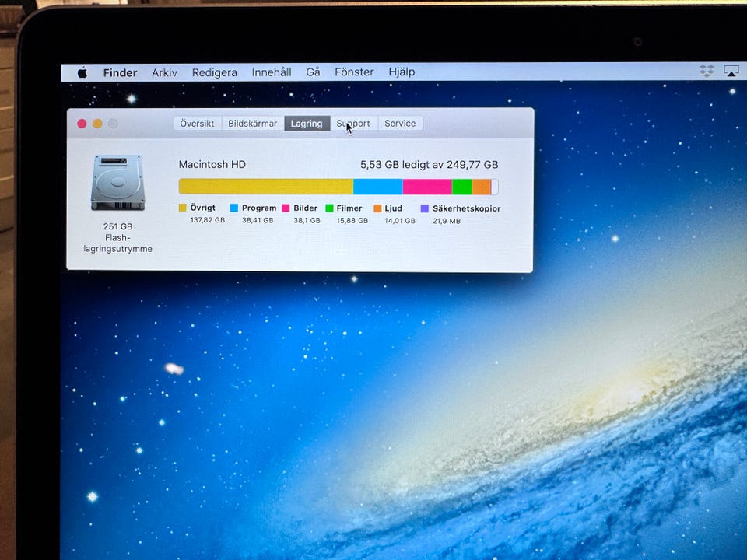The width and height of the screenshot is (747, 560).
Task: Open the Gå menu
Action: click(313, 72)
